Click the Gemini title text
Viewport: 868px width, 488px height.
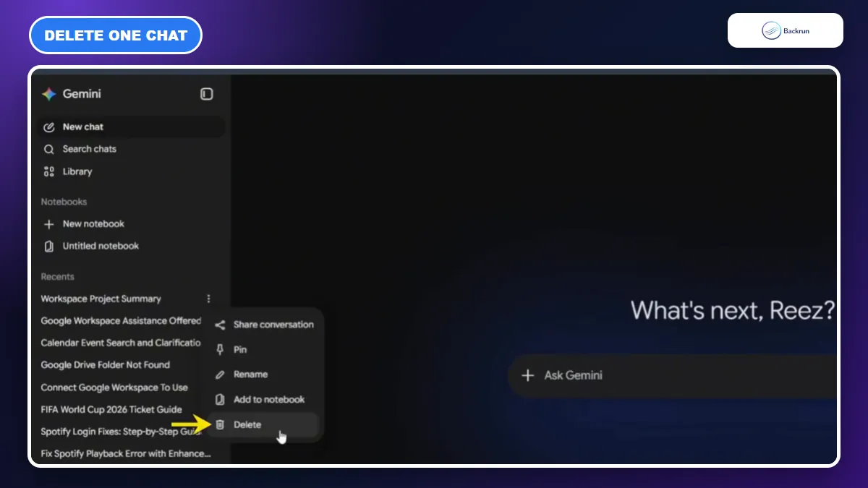tap(82, 94)
